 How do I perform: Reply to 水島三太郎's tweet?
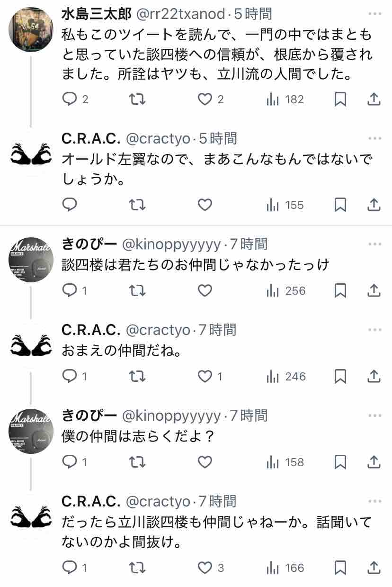(x=70, y=99)
